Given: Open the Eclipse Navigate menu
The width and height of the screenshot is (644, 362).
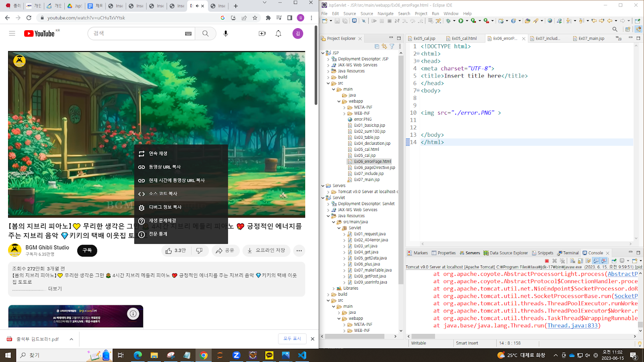Looking at the screenshot, I should coord(385,13).
